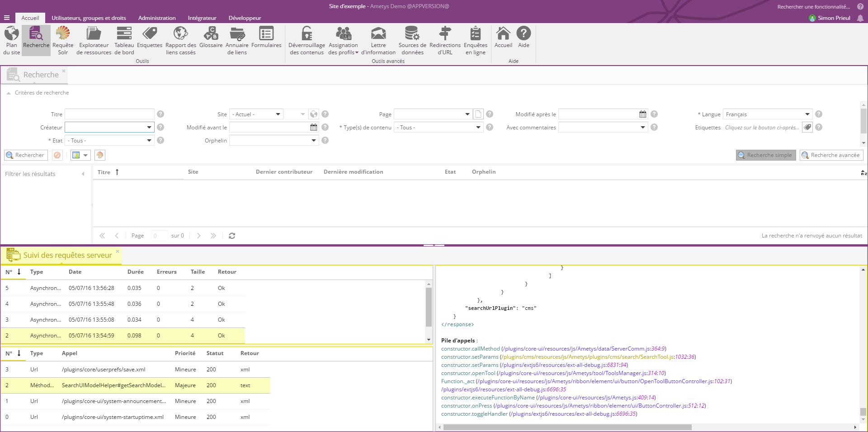Expand the Créateur dropdown
The image size is (868, 432).
tap(149, 128)
